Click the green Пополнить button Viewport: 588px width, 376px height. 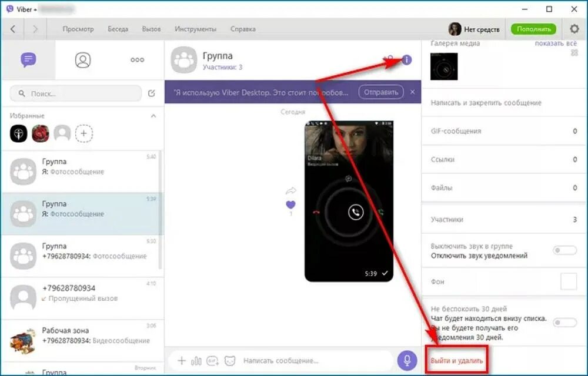(x=534, y=29)
